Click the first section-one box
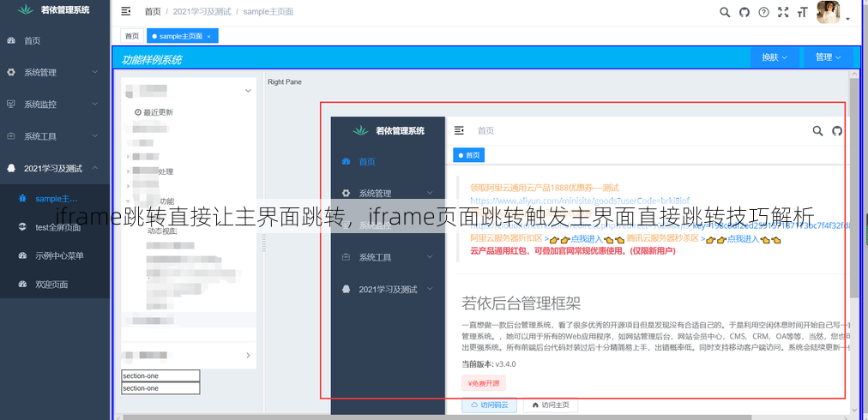 coord(160,375)
